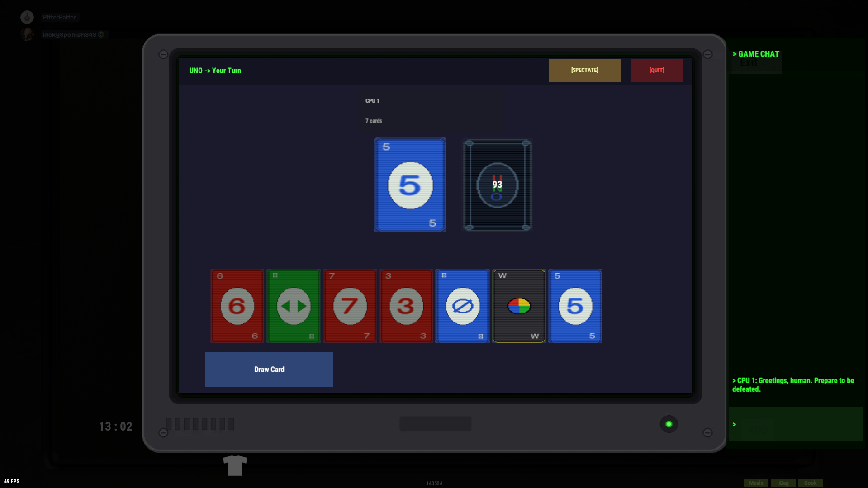Click the draw pile deck showing 93

[x=497, y=185]
